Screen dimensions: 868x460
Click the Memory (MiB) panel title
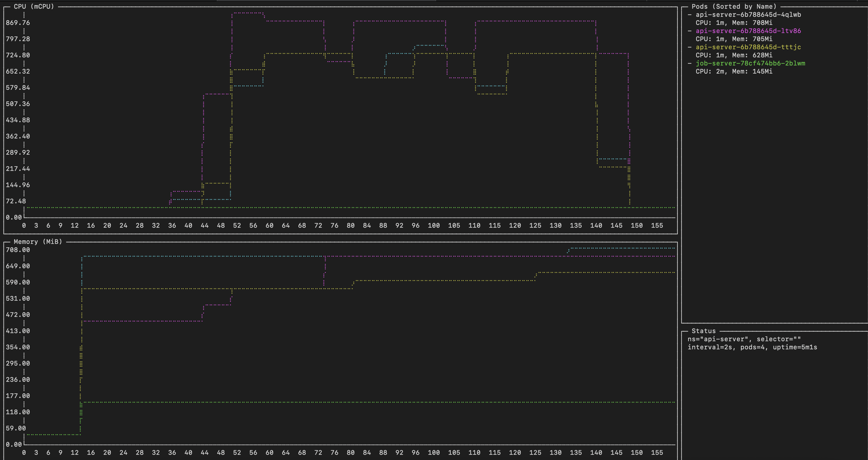[38, 242]
